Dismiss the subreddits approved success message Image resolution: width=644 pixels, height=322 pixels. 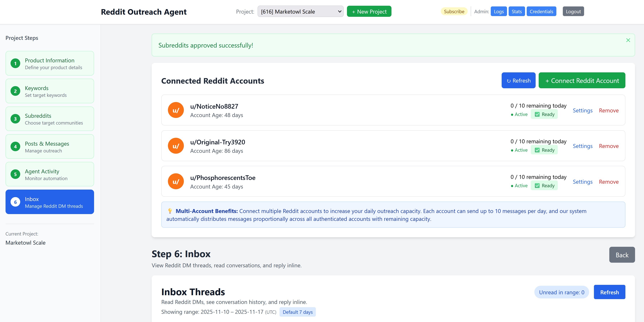(x=628, y=40)
